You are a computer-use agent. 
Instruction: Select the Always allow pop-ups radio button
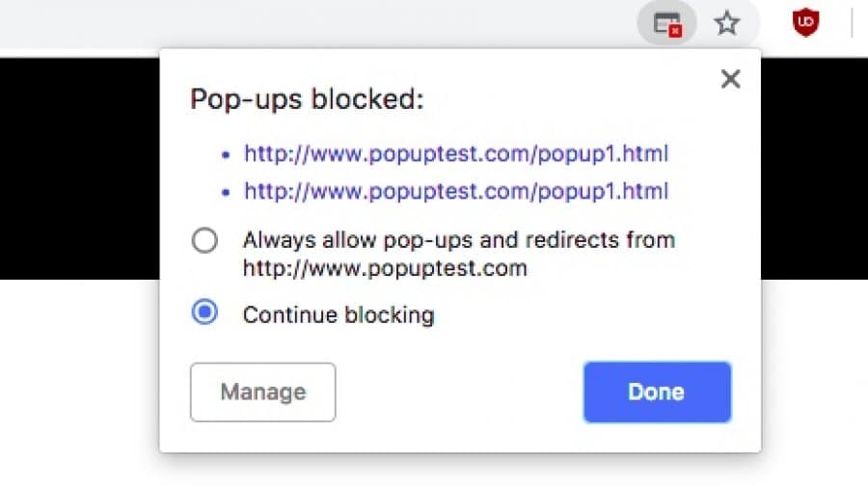click(204, 240)
